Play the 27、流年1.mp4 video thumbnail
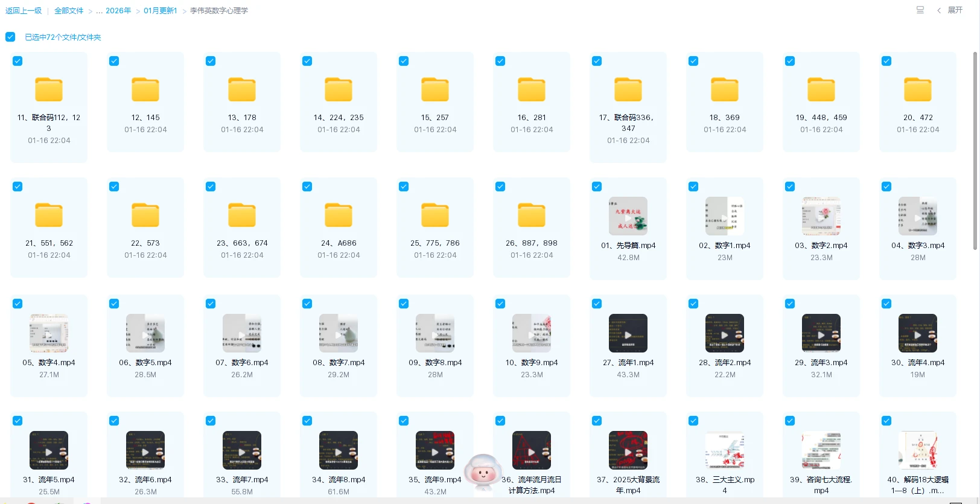The height and width of the screenshot is (504, 980). click(x=628, y=334)
